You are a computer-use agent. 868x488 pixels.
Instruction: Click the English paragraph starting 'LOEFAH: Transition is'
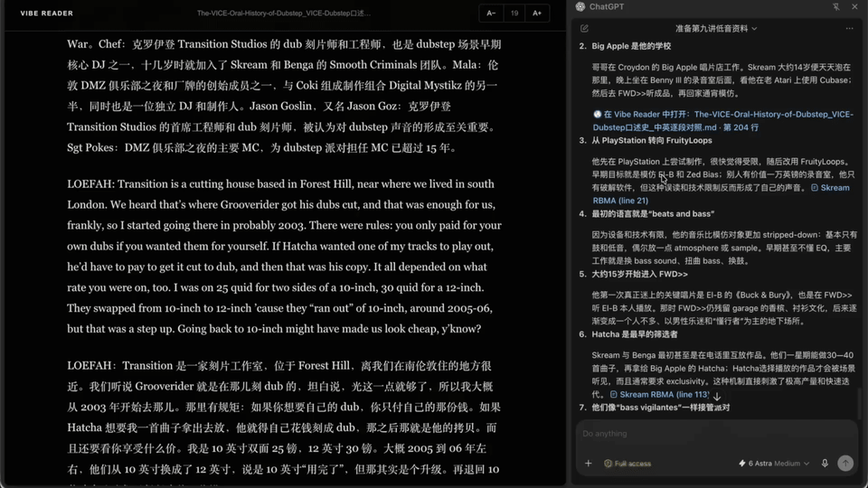[285, 256]
